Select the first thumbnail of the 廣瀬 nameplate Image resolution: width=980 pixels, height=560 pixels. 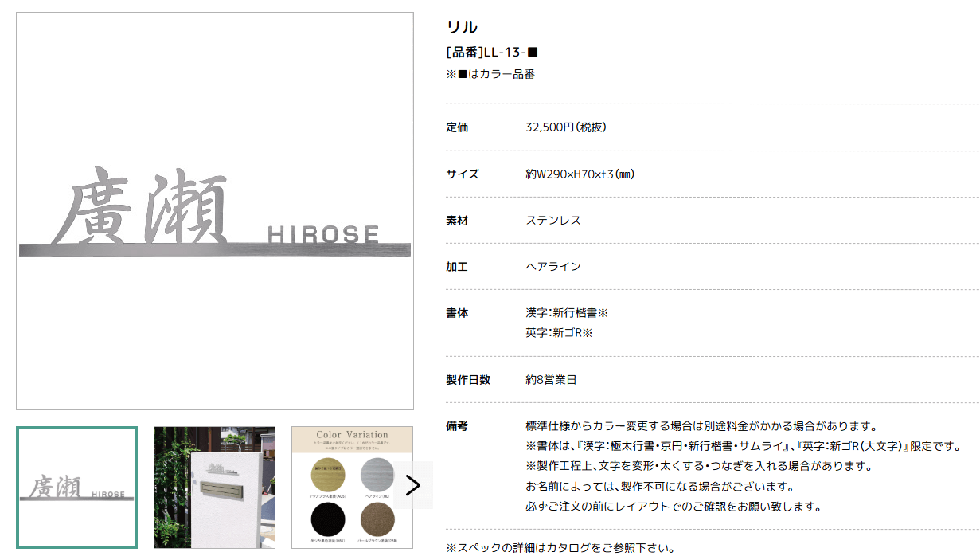76,488
